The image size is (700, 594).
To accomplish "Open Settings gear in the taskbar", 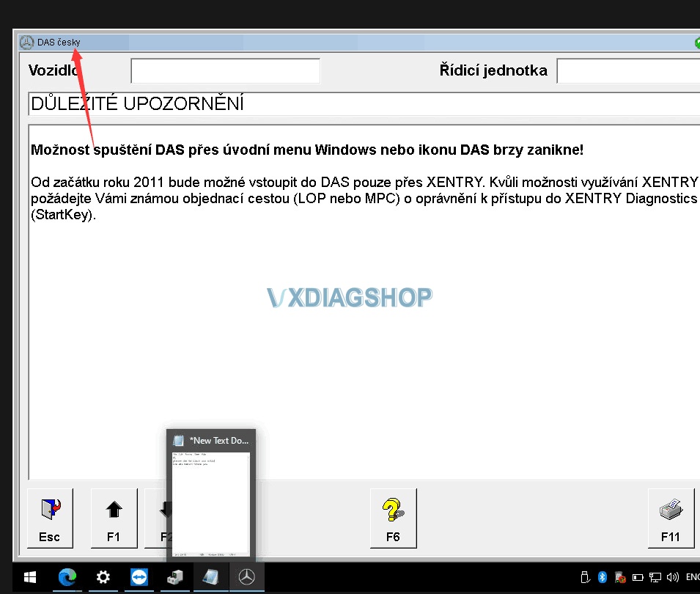I will point(103,577).
